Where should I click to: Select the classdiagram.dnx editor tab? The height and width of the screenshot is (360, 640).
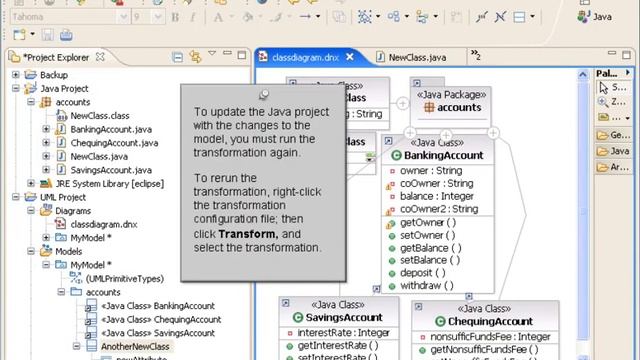click(x=305, y=58)
